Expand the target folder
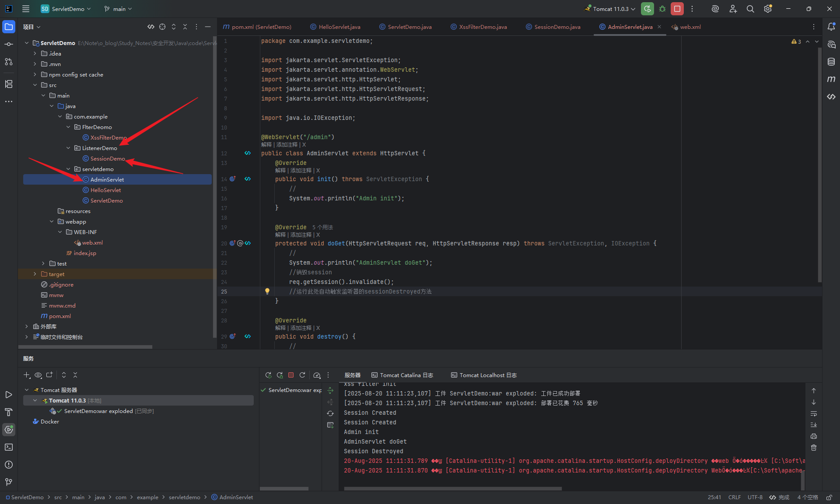This screenshot has height=504, width=840. [x=35, y=274]
